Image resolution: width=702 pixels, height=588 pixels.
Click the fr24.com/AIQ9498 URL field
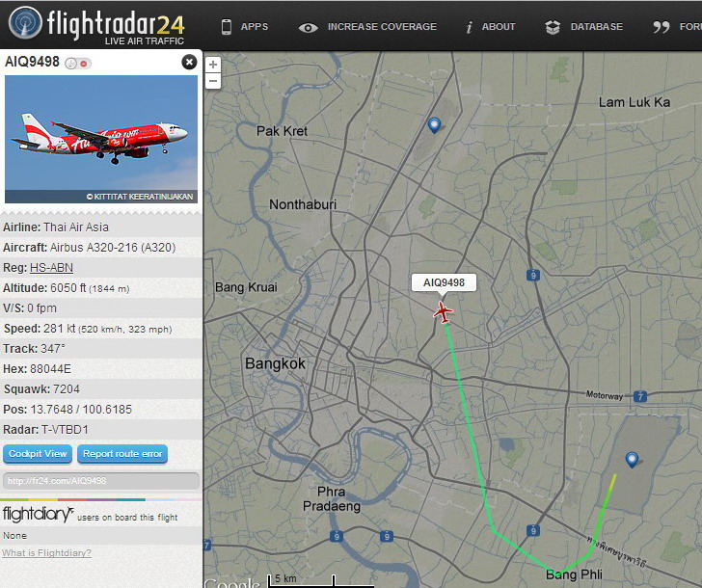coord(100,481)
